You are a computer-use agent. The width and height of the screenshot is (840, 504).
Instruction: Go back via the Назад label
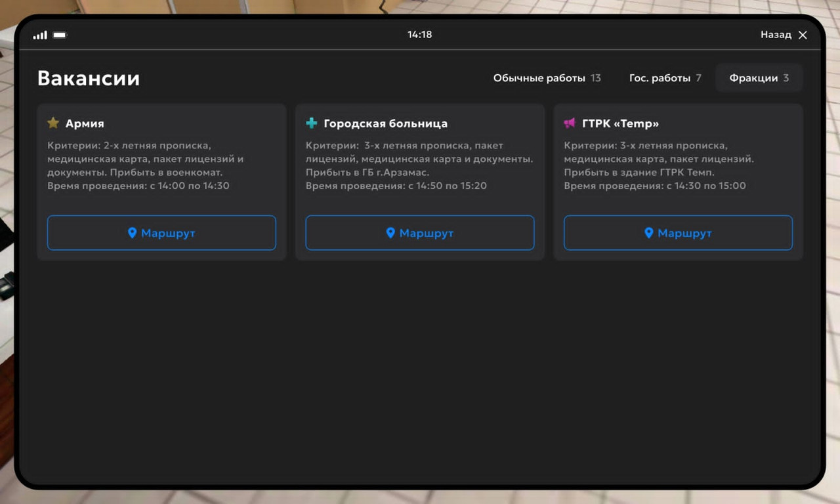[x=776, y=35]
